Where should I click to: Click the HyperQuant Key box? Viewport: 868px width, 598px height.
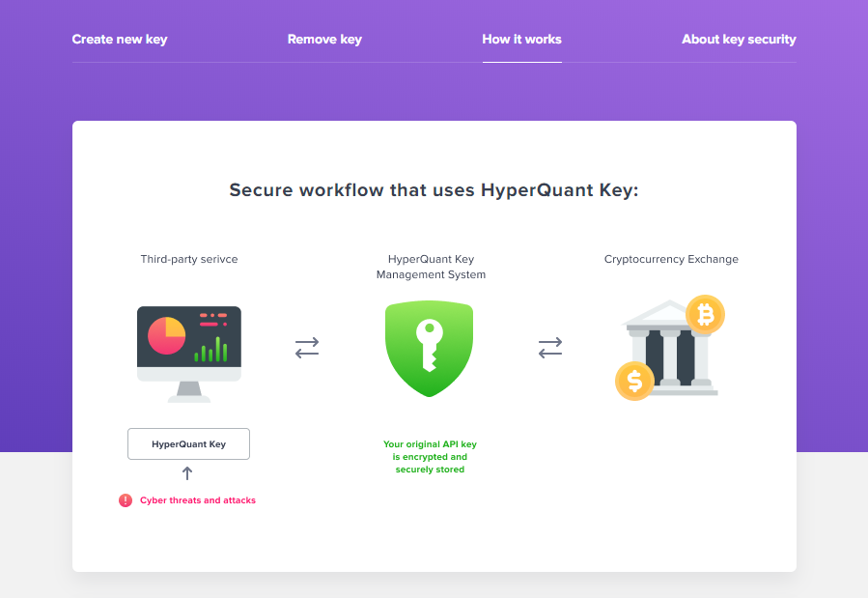click(x=189, y=444)
